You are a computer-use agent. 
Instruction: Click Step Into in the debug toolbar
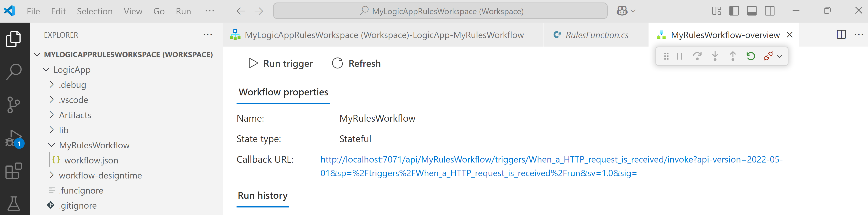(x=715, y=56)
